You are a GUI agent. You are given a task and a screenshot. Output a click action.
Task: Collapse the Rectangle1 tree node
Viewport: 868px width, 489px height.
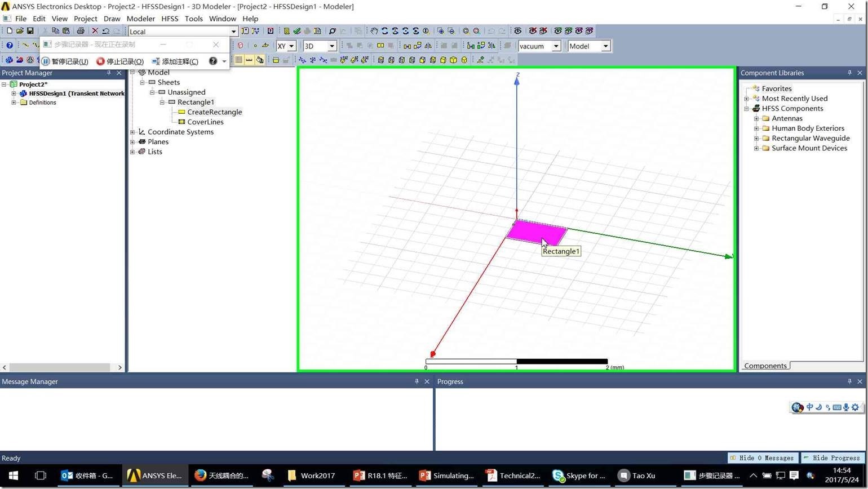click(x=162, y=103)
